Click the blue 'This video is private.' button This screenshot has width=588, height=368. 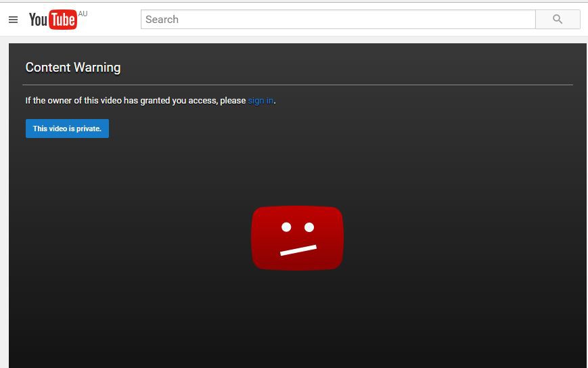point(67,129)
